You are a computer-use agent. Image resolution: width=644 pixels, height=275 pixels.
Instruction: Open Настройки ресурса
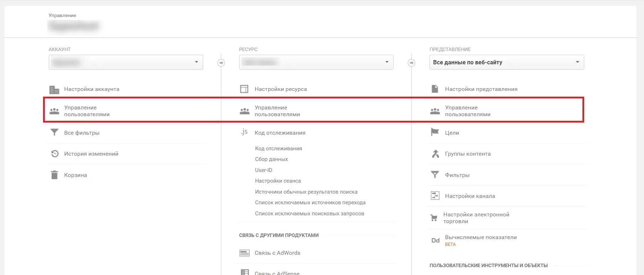tap(281, 89)
